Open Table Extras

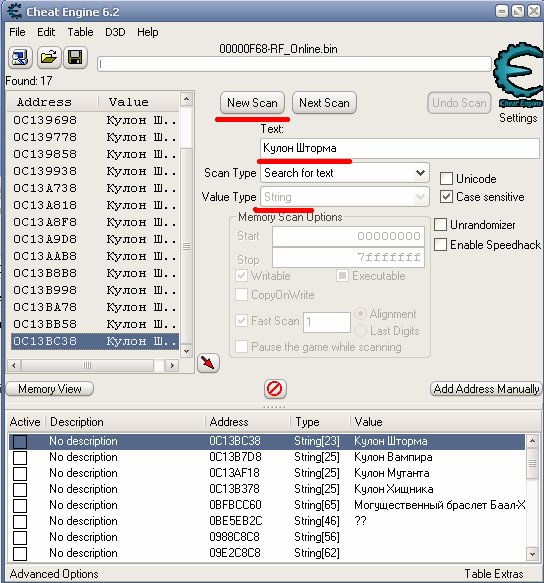pos(494,574)
